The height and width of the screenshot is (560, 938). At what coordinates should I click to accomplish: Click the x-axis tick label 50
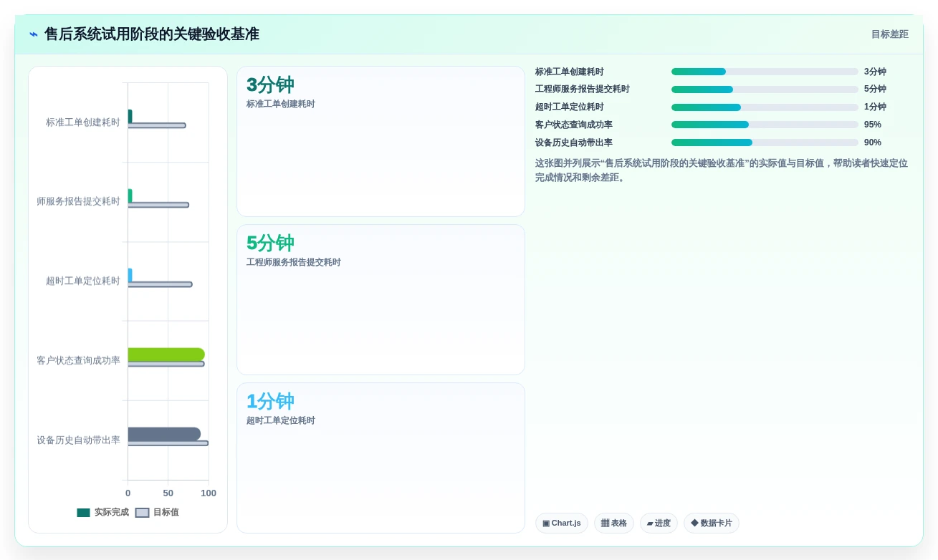[168, 493]
